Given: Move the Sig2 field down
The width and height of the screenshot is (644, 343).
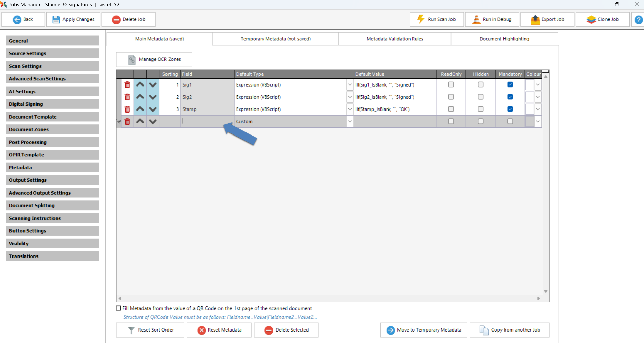Looking at the screenshot, I should tap(153, 97).
